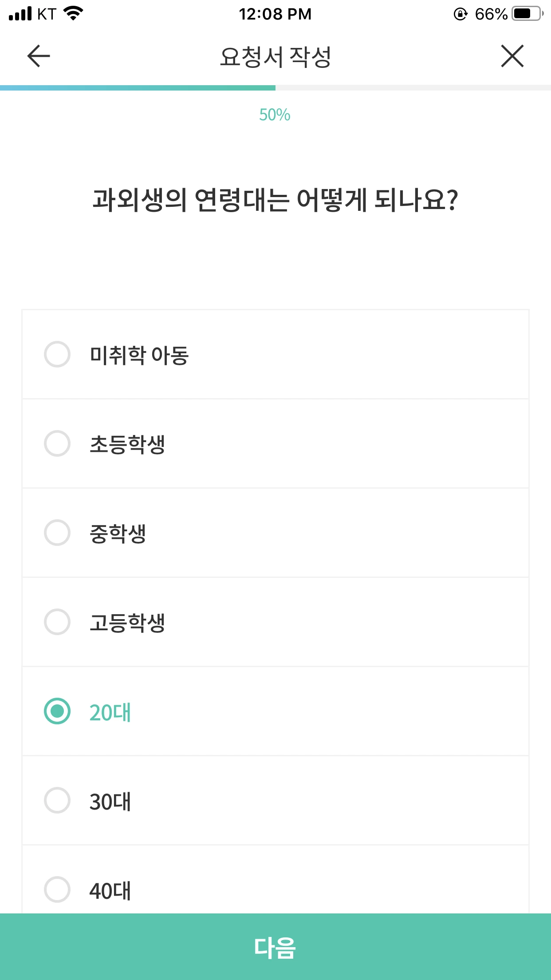The height and width of the screenshot is (980, 551).
Task: Tap the 미취학 아동 label text
Action: [x=139, y=355]
